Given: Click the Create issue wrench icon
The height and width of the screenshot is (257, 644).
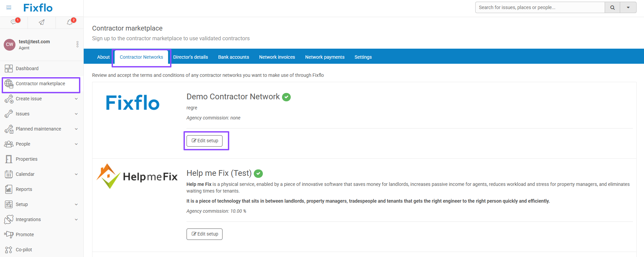Looking at the screenshot, I should pyautogui.click(x=9, y=99).
